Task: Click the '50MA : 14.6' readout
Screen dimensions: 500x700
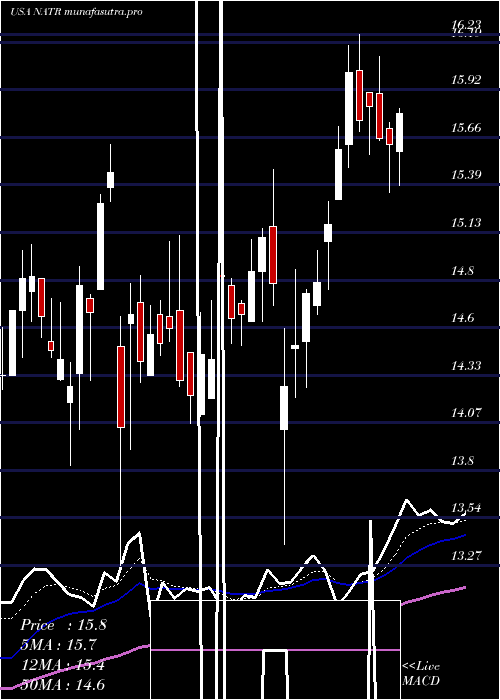Action: pos(63,684)
